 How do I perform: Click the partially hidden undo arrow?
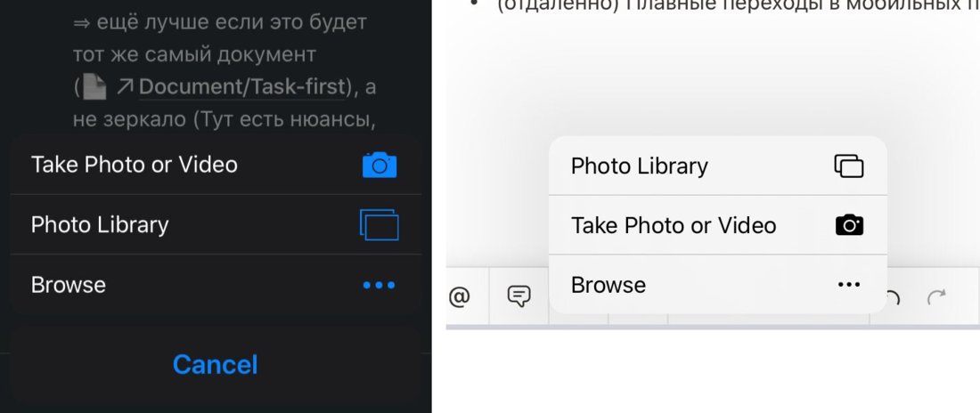(893, 297)
